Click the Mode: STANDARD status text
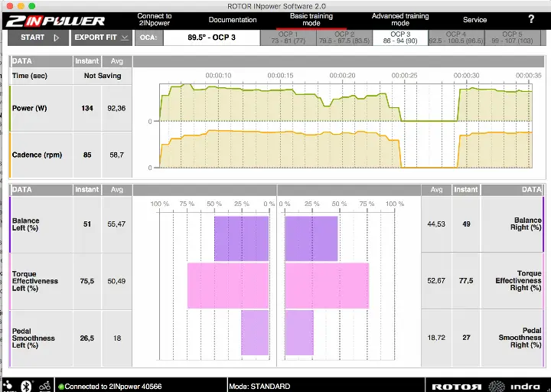 259,387
